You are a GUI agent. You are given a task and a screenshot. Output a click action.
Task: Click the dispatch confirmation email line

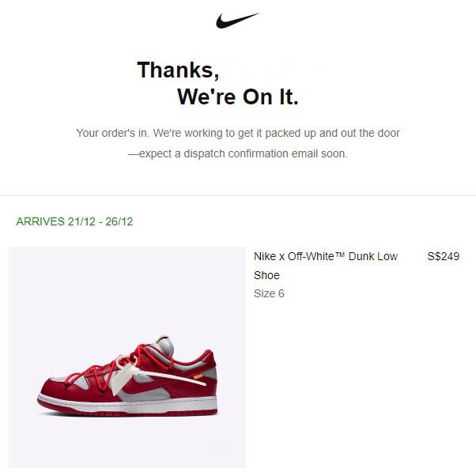pyautogui.click(x=237, y=153)
